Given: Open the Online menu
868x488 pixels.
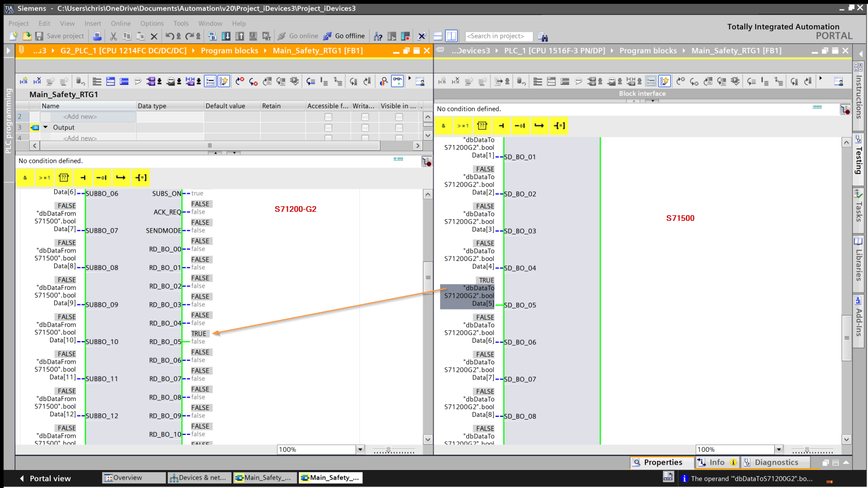Looking at the screenshot, I should click(120, 23).
